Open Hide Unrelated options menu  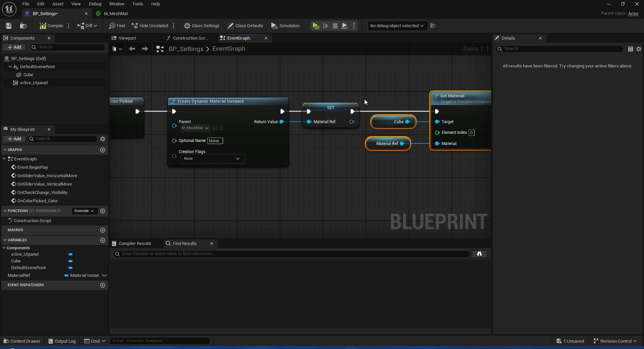pos(173,26)
